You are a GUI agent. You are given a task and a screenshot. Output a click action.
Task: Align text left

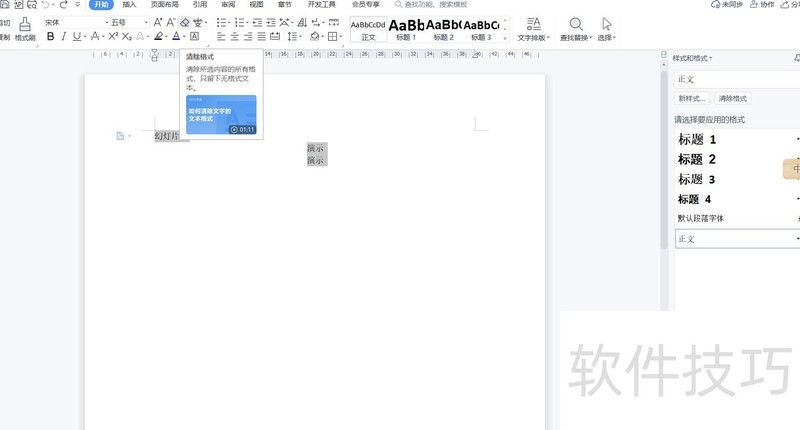(221, 36)
